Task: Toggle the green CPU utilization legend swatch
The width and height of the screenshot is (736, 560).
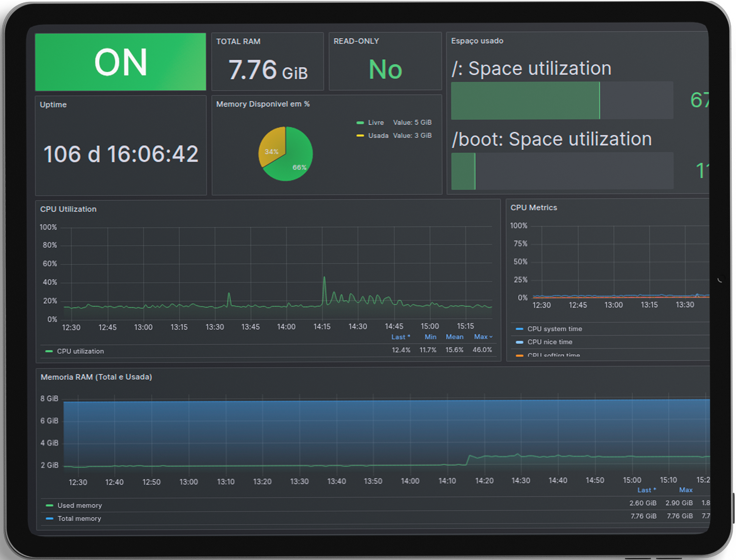Action: click(49, 351)
